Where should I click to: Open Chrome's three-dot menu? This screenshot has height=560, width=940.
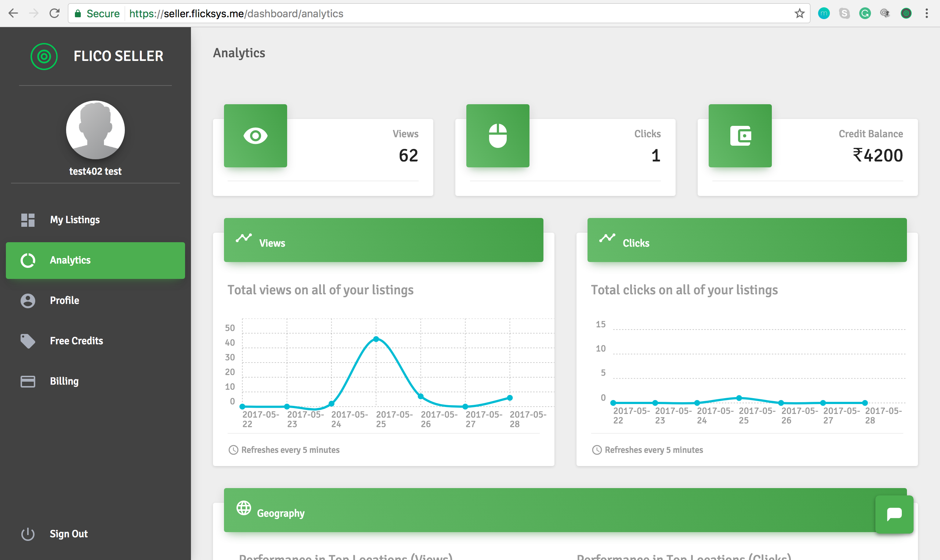(926, 14)
